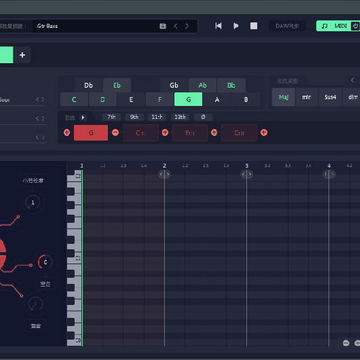Screen dimensions: 360x360
Task: Click the bar 4 timeline handle
Action: (x=329, y=174)
